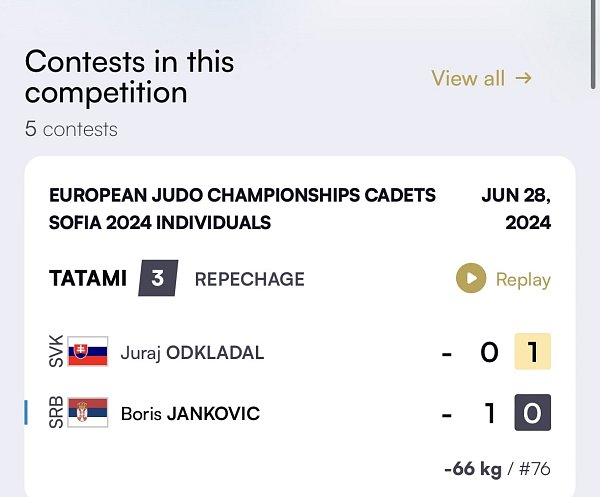Viewport: 600px width, 497px height.
Task: Click the Tatami number 3 badge
Action: tap(158, 278)
